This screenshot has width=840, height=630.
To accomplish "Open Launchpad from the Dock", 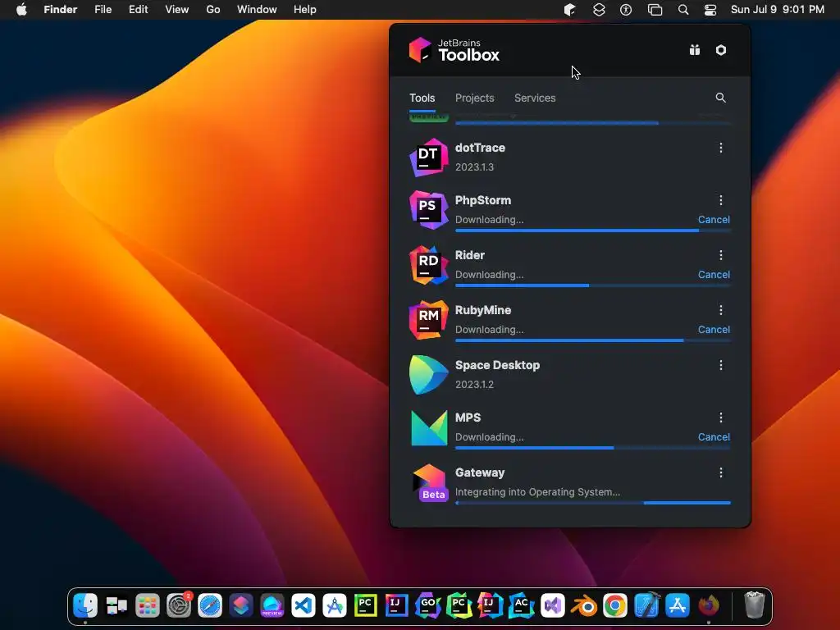I will tap(148, 606).
